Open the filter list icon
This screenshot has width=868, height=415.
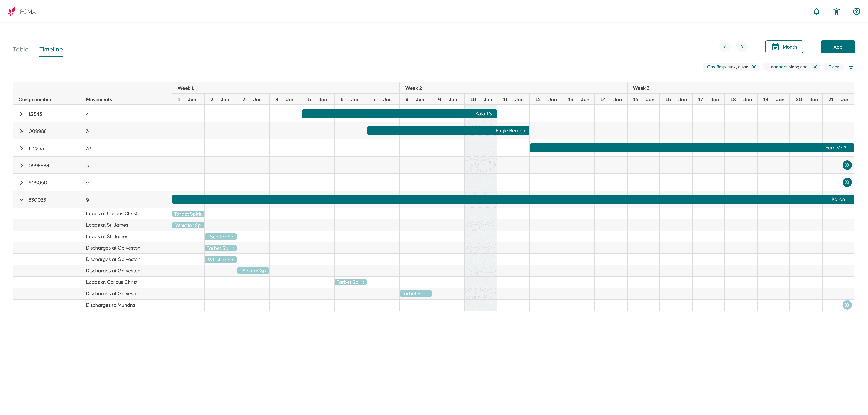pyautogui.click(x=850, y=67)
